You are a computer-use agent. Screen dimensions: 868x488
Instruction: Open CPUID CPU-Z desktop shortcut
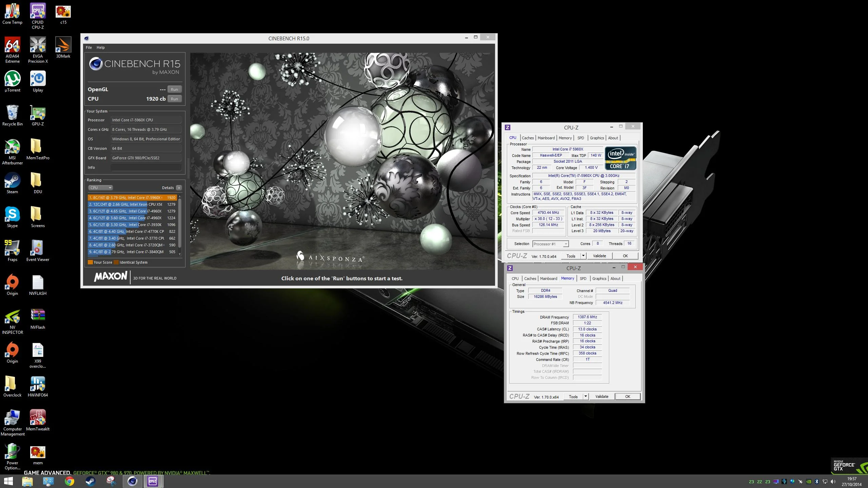tap(38, 16)
